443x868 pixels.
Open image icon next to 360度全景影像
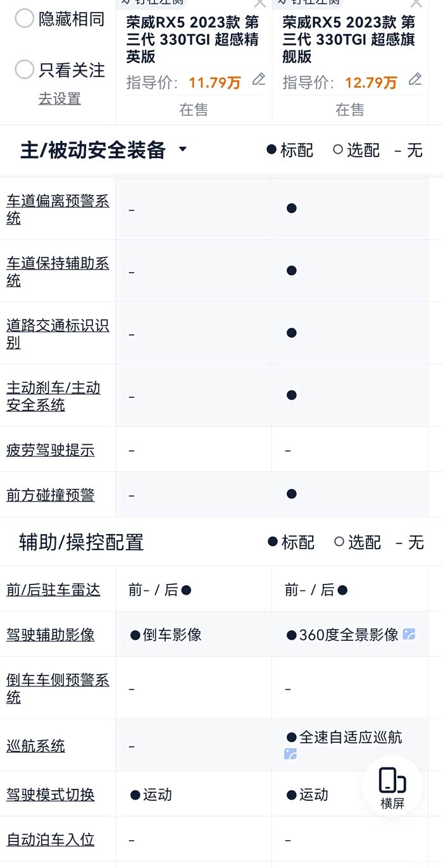click(409, 635)
